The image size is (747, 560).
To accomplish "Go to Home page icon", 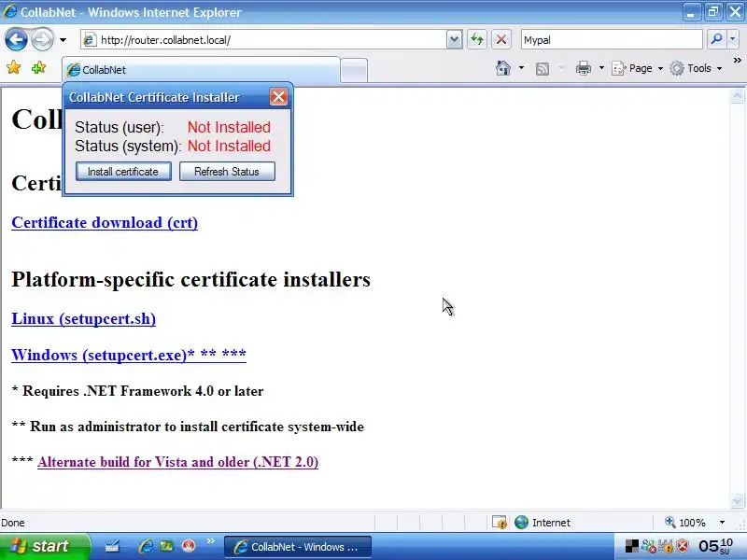I will click(x=503, y=68).
